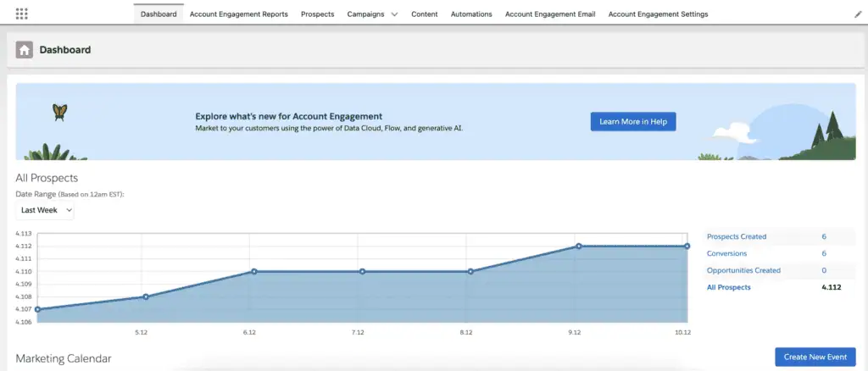Viewport: 868px width, 371px height.
Task: Click the 'Explore what's new for Account Engagement' headline
Action: [x=288, y=117]
